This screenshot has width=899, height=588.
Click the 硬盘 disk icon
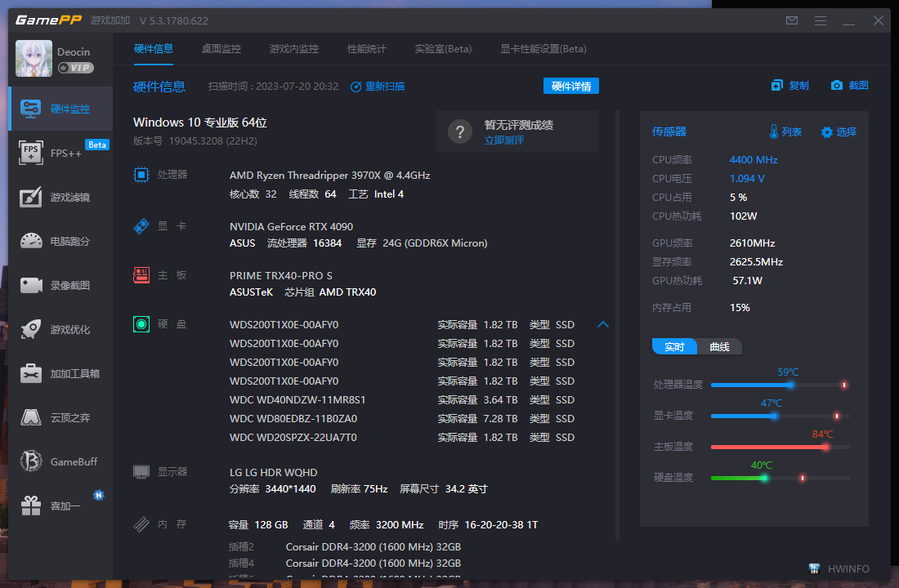(141, 324)
